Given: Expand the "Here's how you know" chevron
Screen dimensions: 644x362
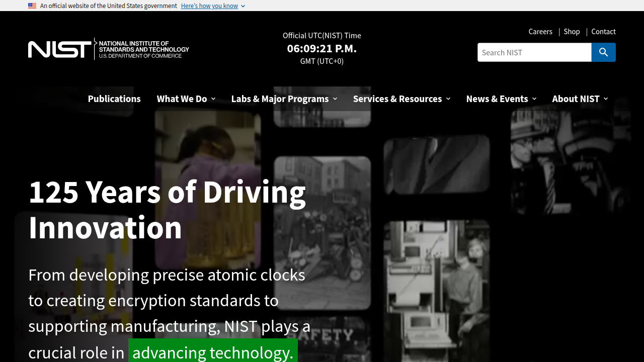Looking at the screenshot, I should 243,6.
